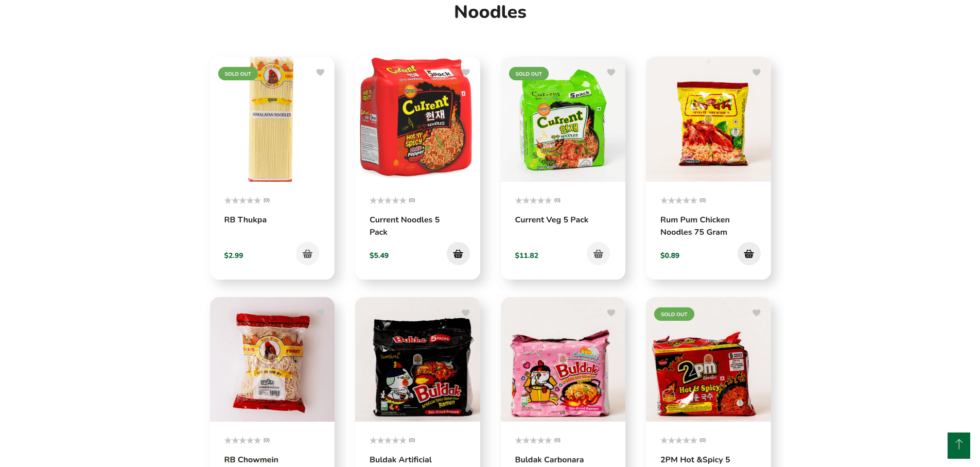The width and height of the screenshot is (980, 467).
Task: Favorite Rum Pum Chicken Noodles with heart icon
Action: tap(757, 73)
